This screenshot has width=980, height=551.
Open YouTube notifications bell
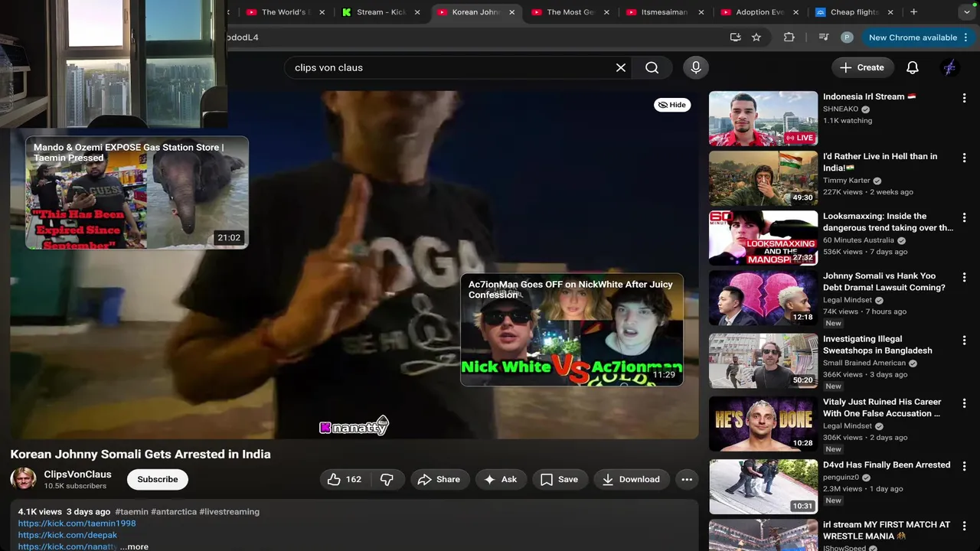[x=913, y=67]
